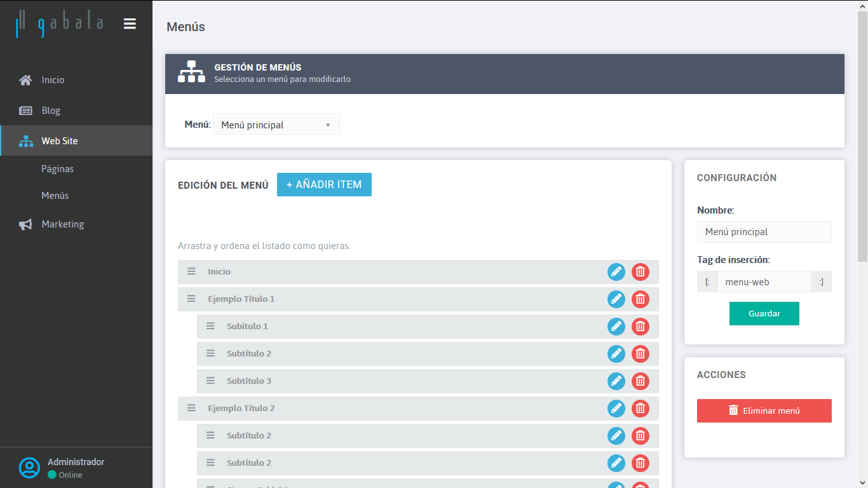Delete the Inicio menu item with trash icon

click(641, 272)
